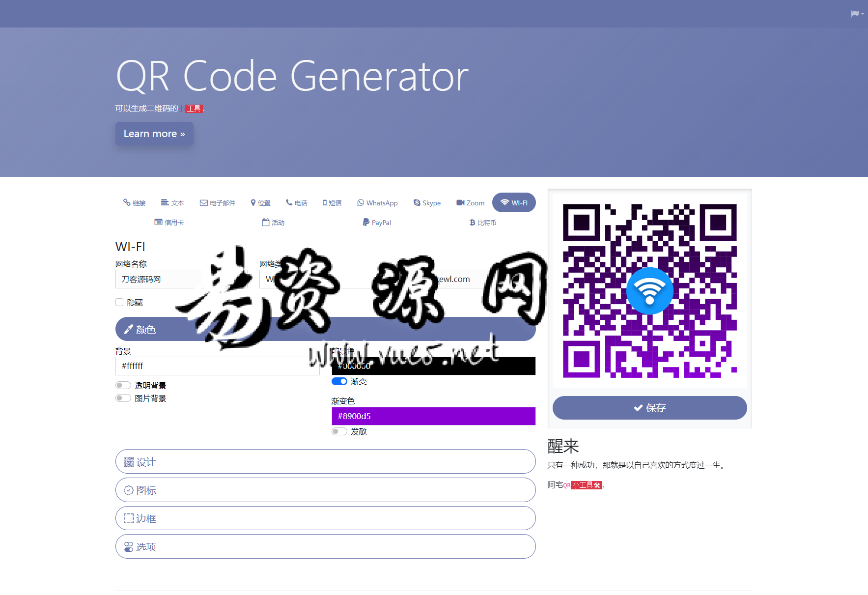868x595 pixels.
Task: Click the 比特币 bitcoin icon
Action: click(x=472, y=223)
